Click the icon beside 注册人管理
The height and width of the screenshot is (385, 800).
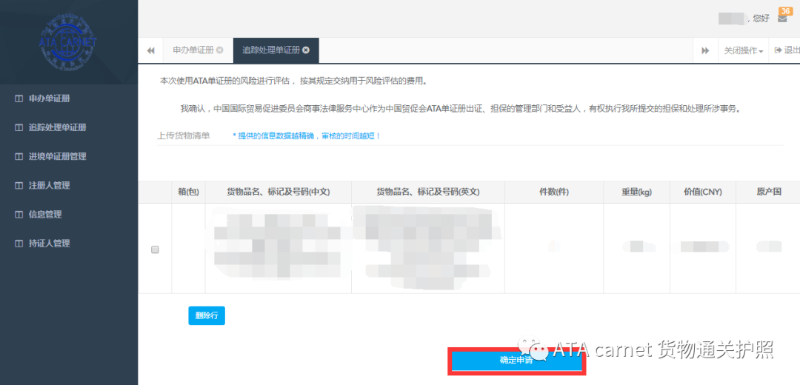19,186
